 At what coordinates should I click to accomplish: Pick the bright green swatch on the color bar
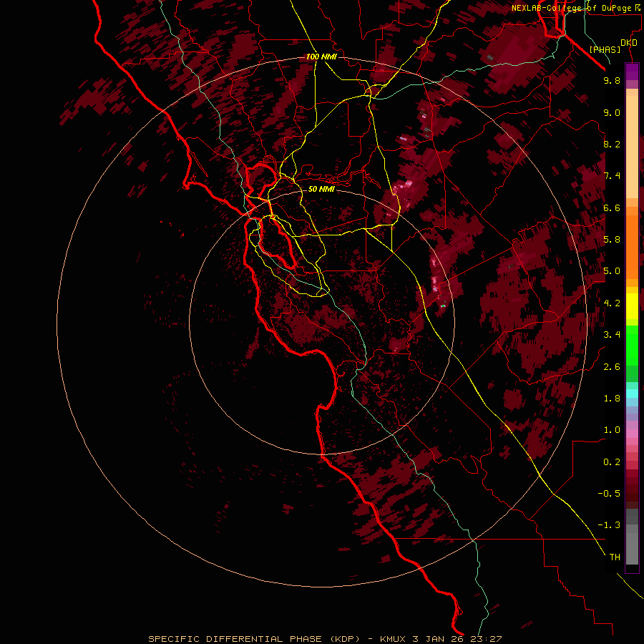click(632, 347)
